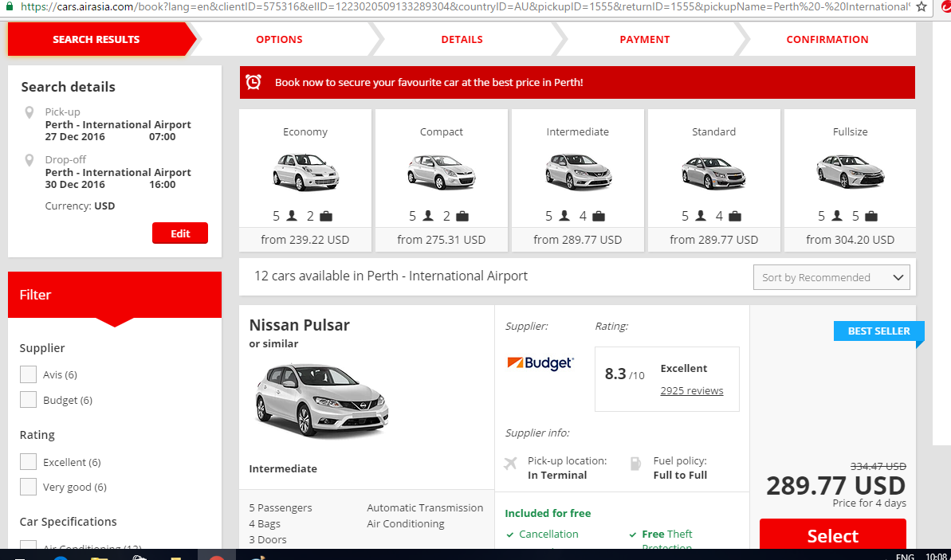Click the ENG language indicator in taskbar
This screenshot has height=560, width=951.
tap(905, 556)
